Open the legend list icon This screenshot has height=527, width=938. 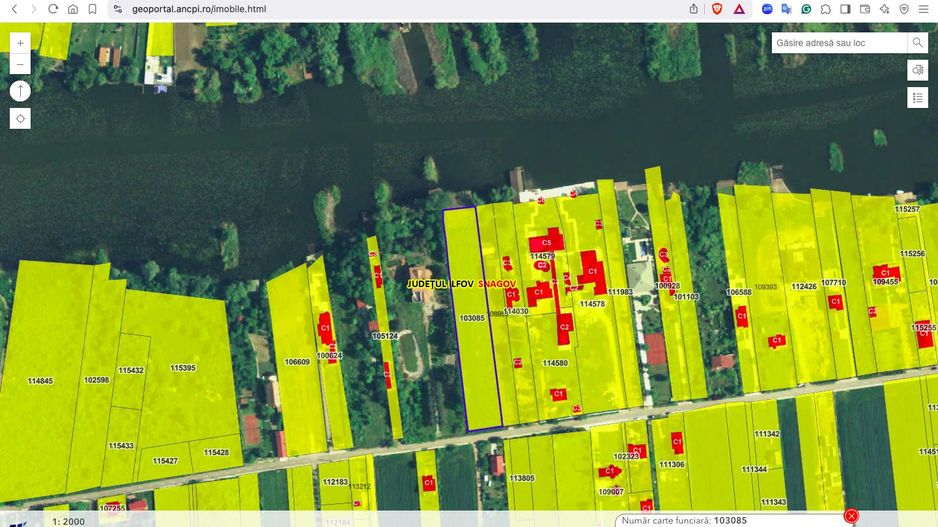[x=918, y=98]
